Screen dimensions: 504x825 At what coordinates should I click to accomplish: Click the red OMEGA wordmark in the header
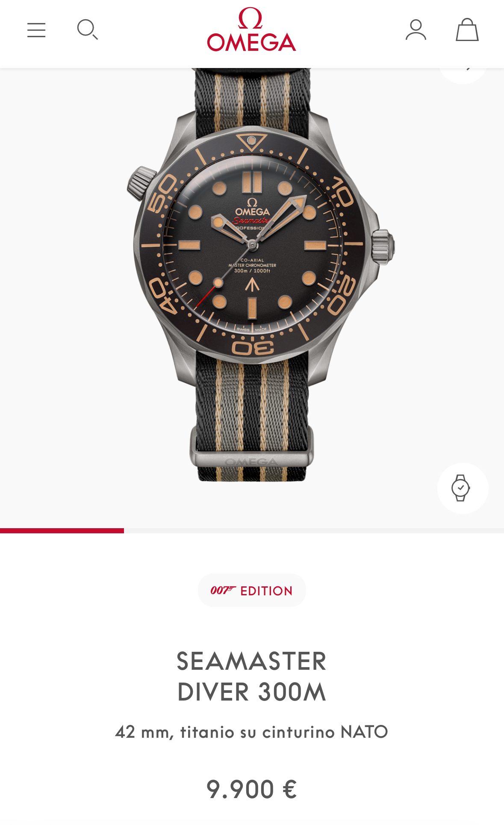[251, 42]
